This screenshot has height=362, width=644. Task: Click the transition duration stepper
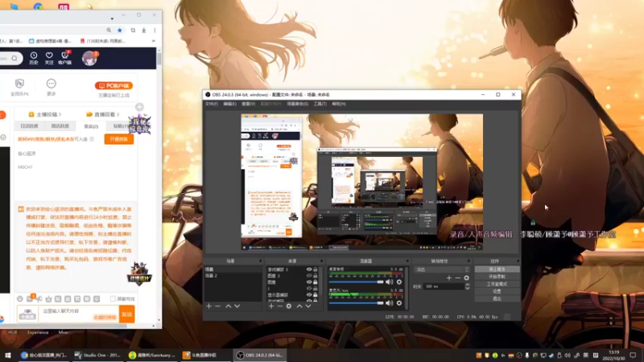(467, 286)
